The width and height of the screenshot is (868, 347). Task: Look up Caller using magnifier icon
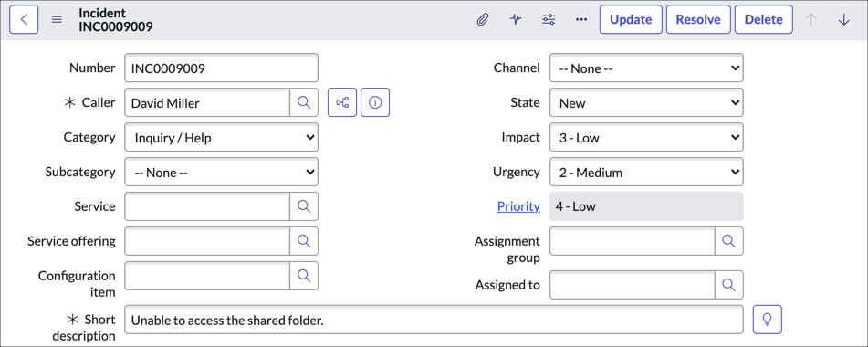(x=304, y=102)
